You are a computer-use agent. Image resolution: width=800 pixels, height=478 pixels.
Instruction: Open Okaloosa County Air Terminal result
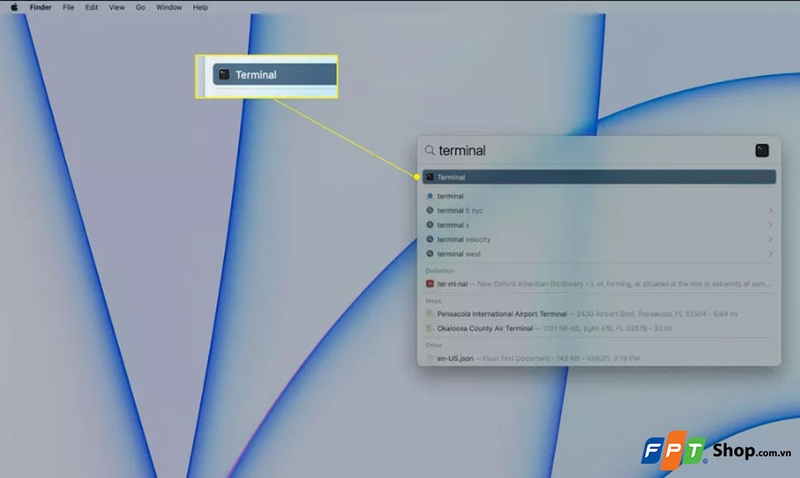point(599,329)
